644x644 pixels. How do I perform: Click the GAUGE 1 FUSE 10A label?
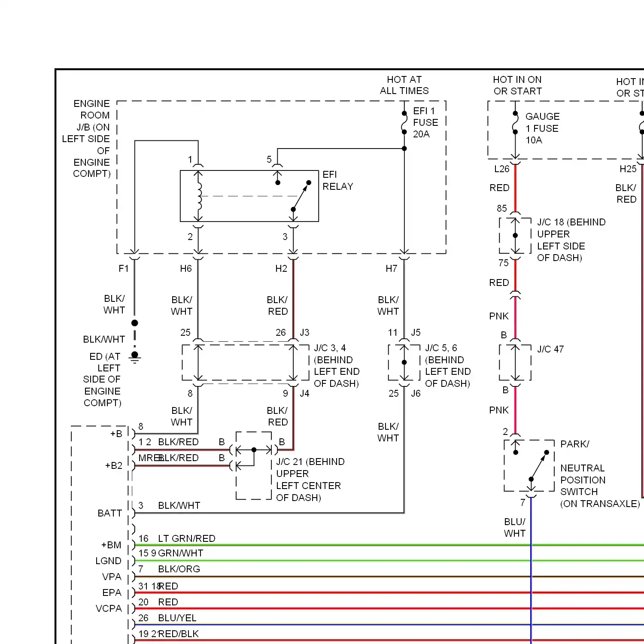click(x=543, y=128)
